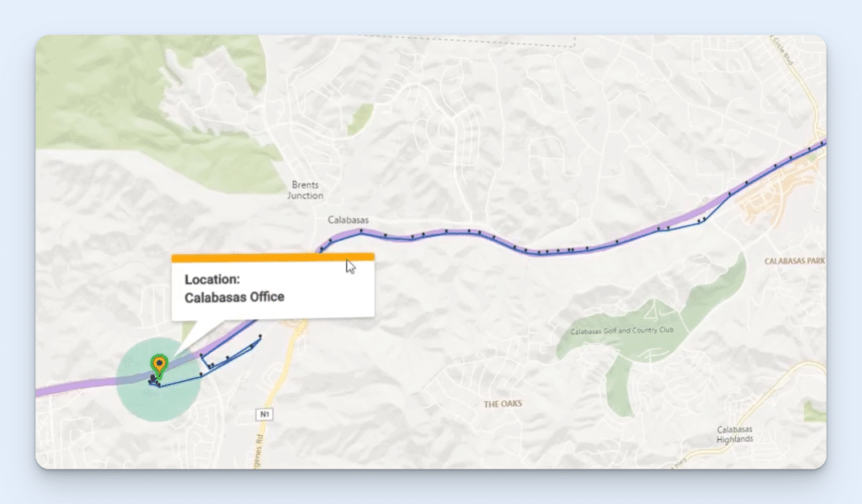Click the topmost marker of the side-street detour loop
This screenshot has width=862, height=504.
(260, 336)
